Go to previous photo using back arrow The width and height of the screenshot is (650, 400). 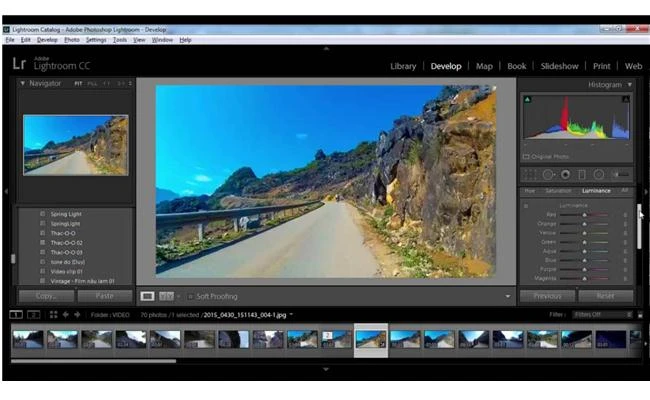point(66,314)
